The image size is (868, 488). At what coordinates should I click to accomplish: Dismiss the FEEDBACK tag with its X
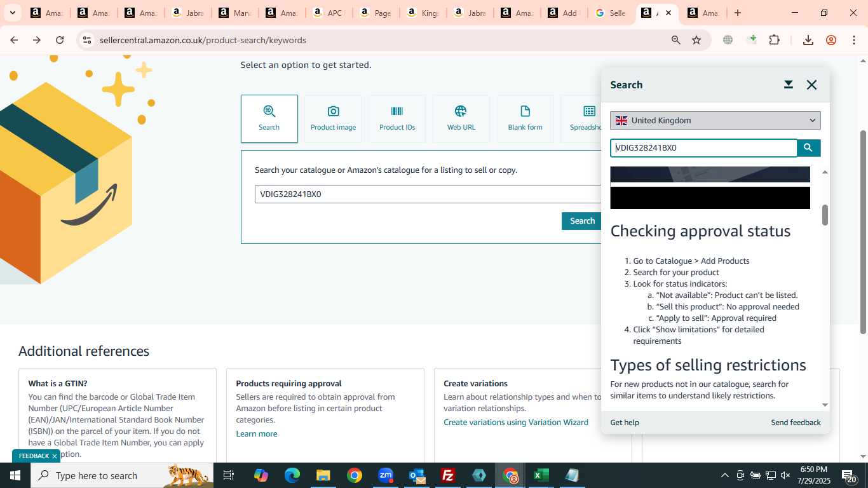[55, 456]
